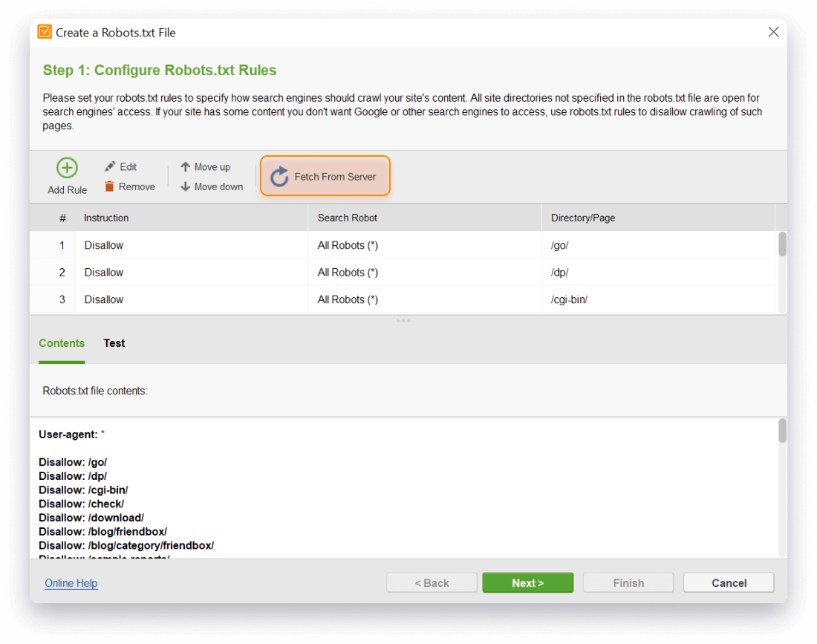The image size is (817, 644).
Task: Switch to the Test tab
Action: pos(114,343)
